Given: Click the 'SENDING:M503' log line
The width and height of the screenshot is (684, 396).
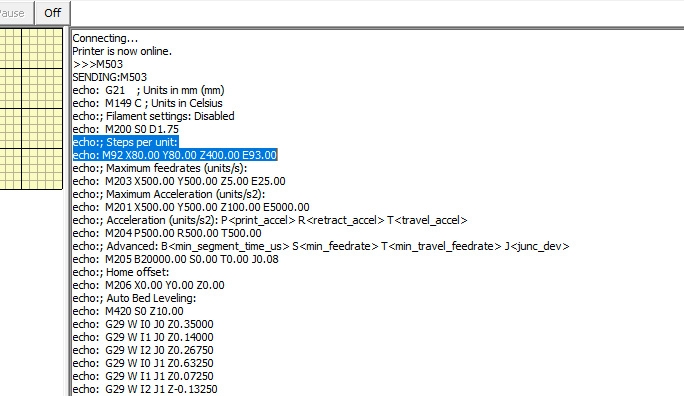Looking at the screenshot, I should [109, 77].
